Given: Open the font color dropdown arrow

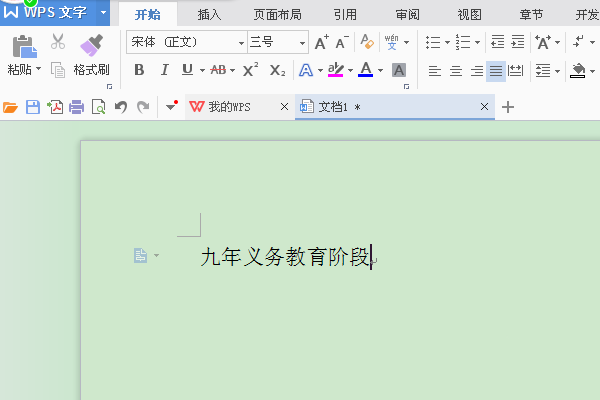Looking at the screenshot, I should click(x=380, y=70).
